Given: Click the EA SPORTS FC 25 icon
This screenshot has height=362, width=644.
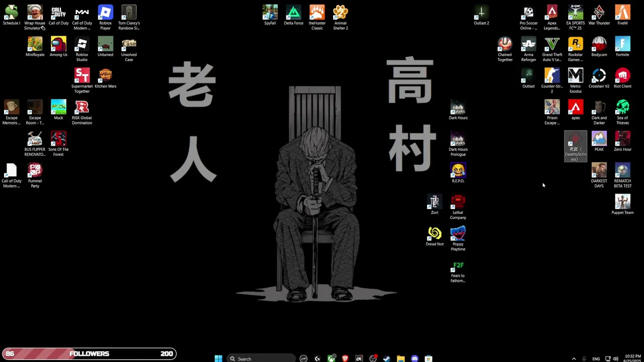Looking at the screenshot, I should (x=576, y=18).
